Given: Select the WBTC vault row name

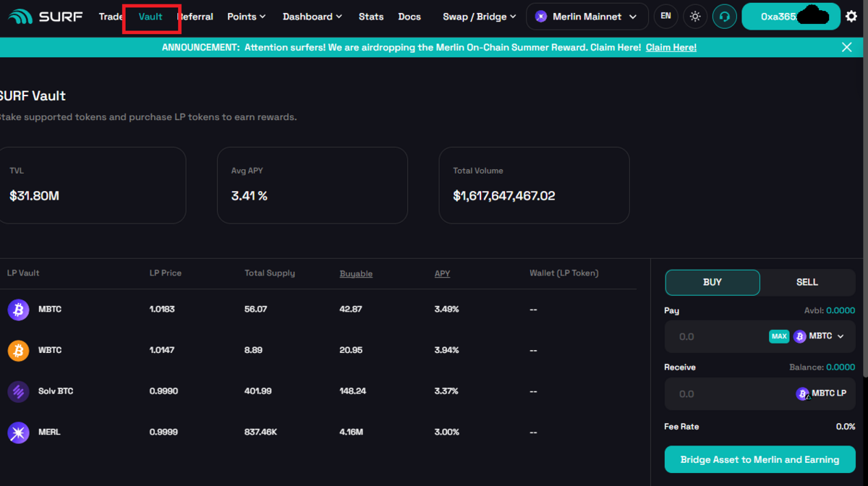Looking at the screenshot, I should point(50,350).
